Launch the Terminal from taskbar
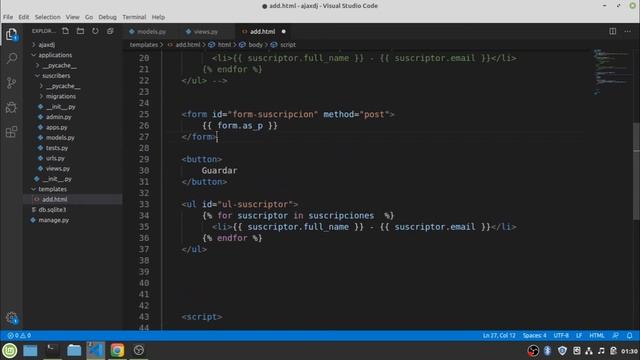Viewport: 640px width, 360px height. tap(52, 350)
